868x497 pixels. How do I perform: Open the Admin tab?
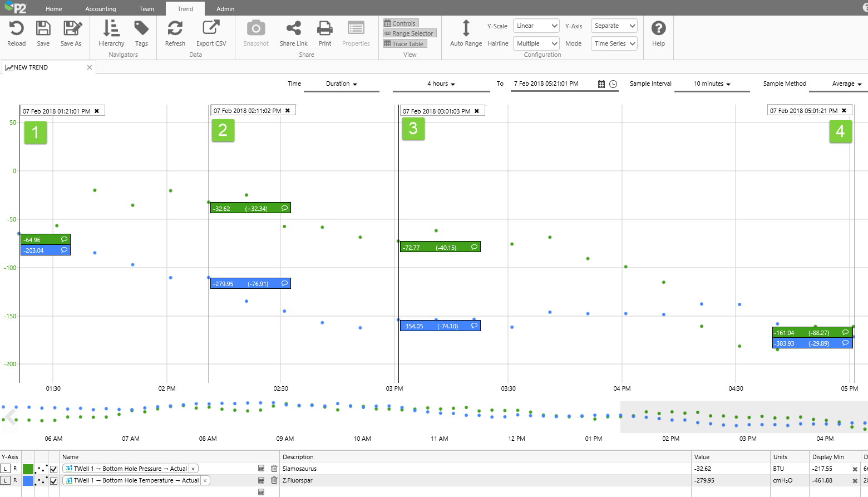pyautogui.click(x=225, y=9)
